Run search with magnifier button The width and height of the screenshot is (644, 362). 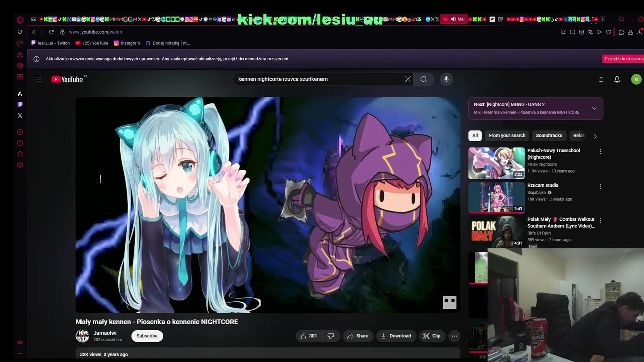[x=424, y=79]
